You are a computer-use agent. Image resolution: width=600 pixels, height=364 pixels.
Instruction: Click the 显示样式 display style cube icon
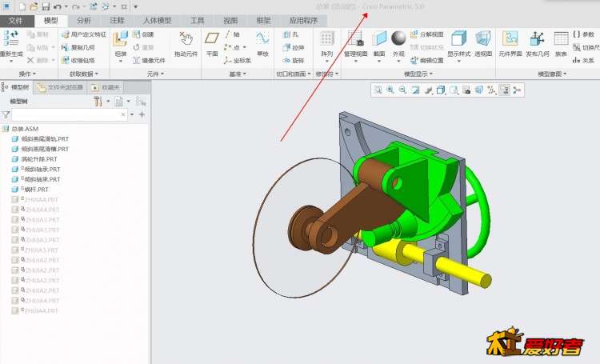click(459, 38)
